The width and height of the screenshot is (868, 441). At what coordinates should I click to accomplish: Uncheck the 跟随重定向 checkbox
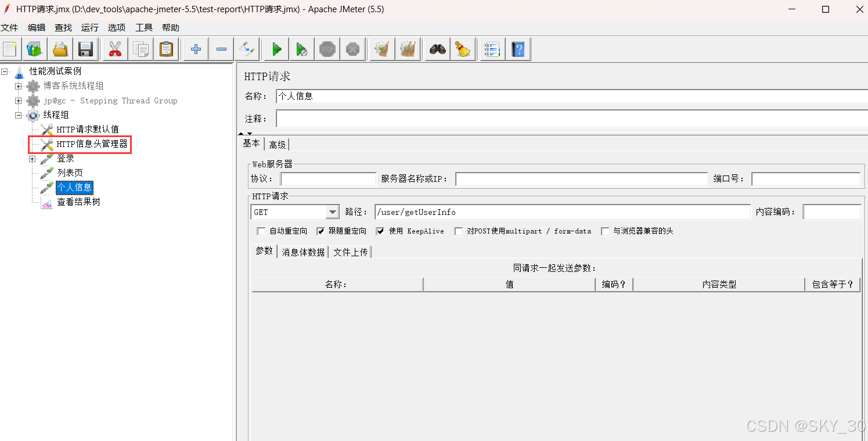[320, 231]
